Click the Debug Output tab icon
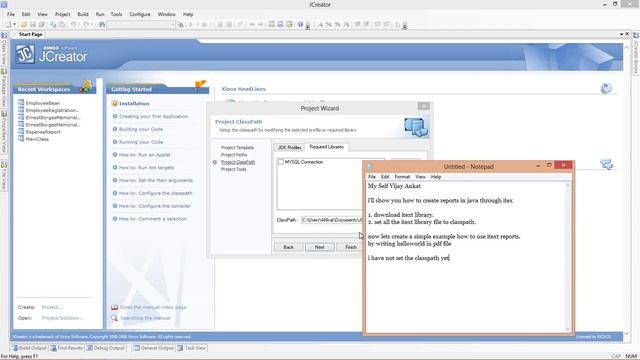The width and height of the screenshot is (640, 360). coord(89,348)
